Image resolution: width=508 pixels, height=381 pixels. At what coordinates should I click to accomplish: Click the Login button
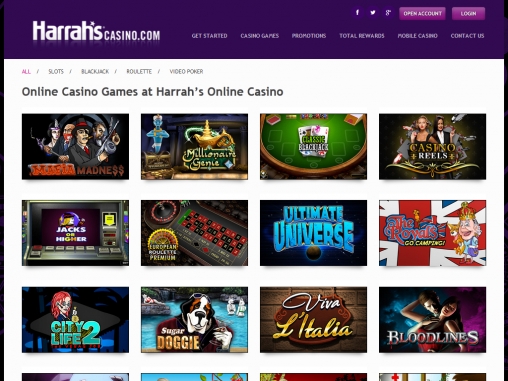[468, 14]
